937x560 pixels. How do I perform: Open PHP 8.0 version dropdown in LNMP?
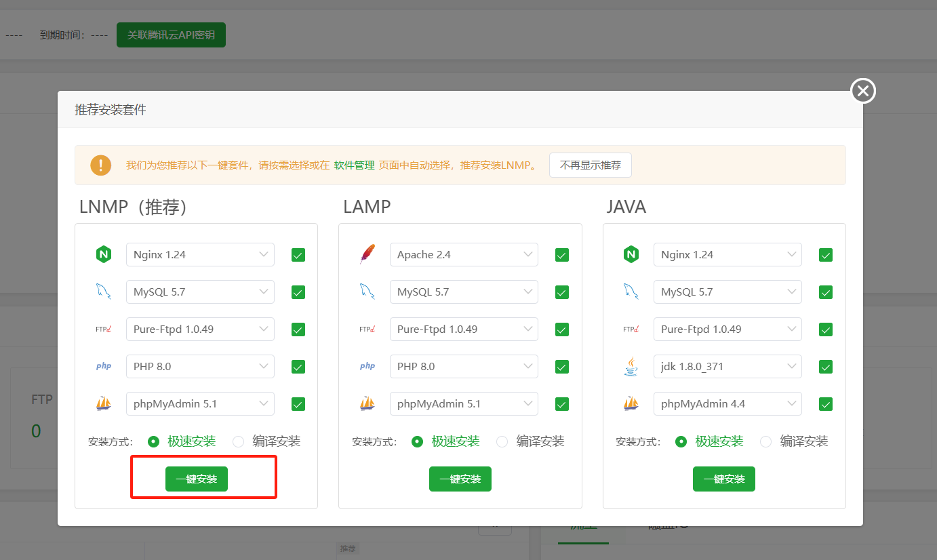point(200,367)
